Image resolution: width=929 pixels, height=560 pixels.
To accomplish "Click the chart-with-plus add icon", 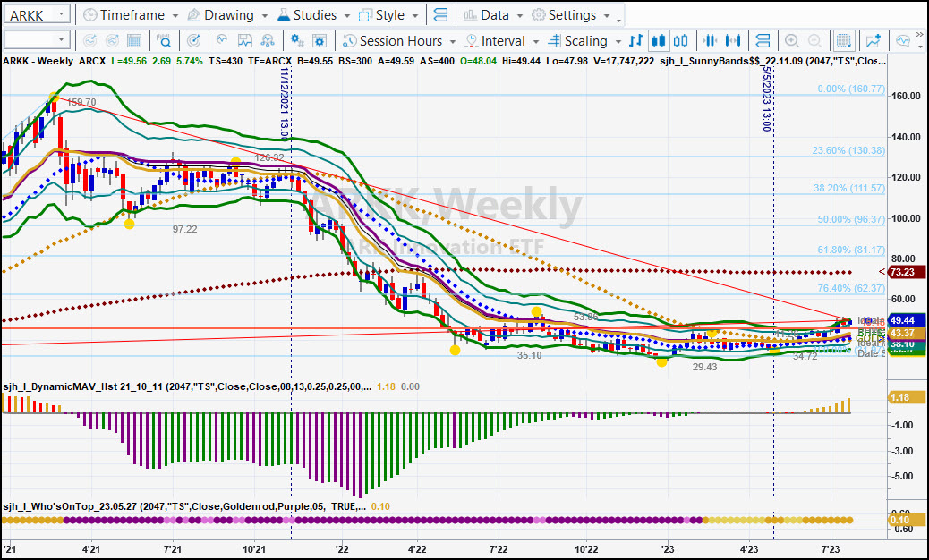I will 874,41.
